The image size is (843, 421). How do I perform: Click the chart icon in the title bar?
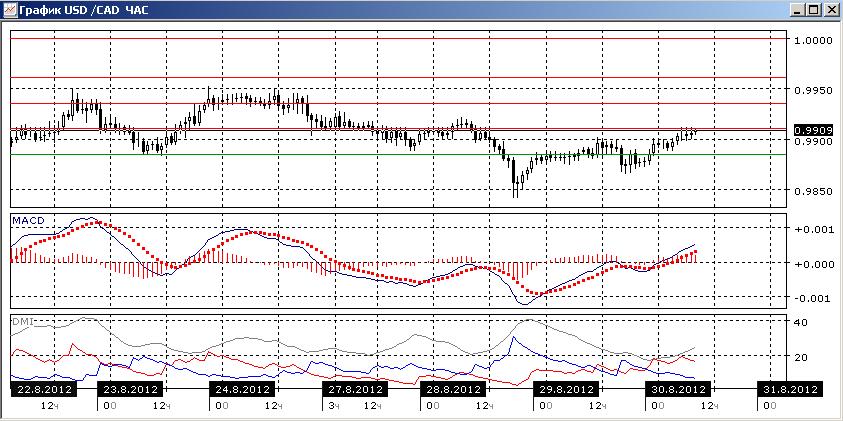point(10,9)
